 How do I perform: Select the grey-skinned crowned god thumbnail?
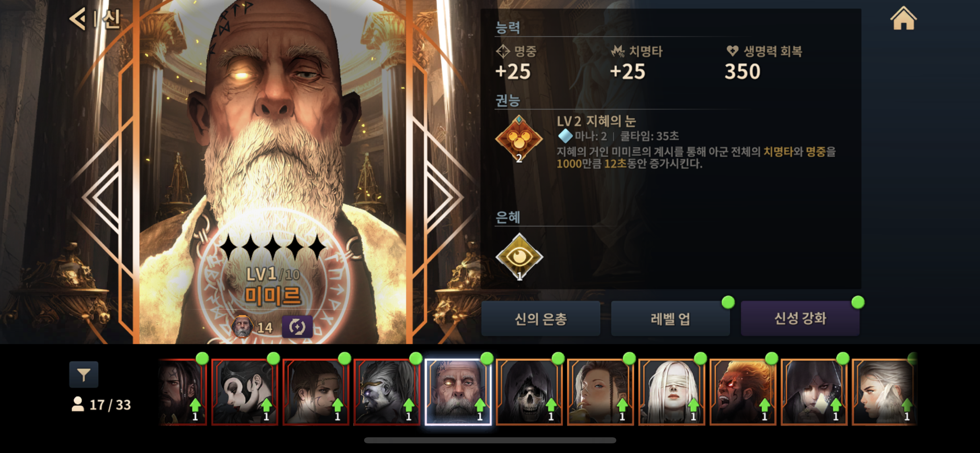pos(387,392)
